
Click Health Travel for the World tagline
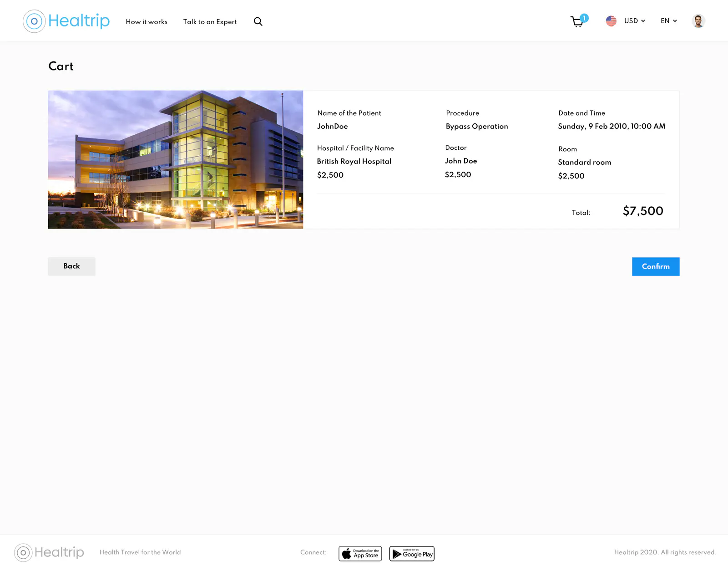[x=140, y=552]
